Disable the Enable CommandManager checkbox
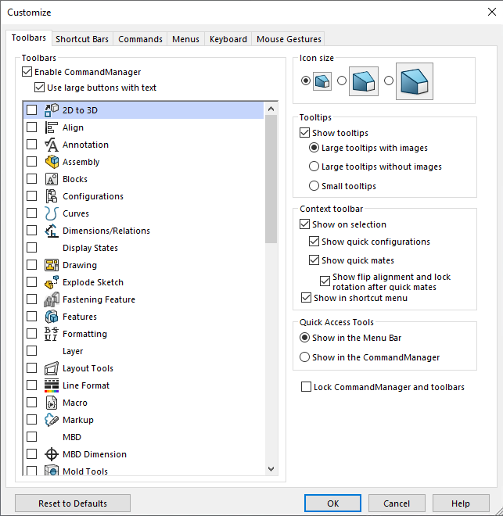This screenshot has width=504, height=516. click(27, 72)
